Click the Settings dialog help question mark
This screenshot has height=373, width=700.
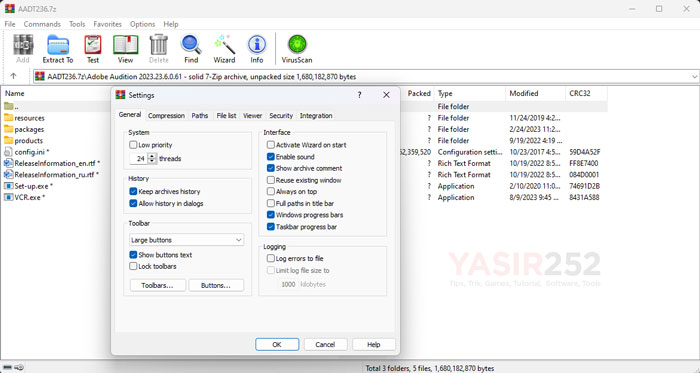[359, 95]
